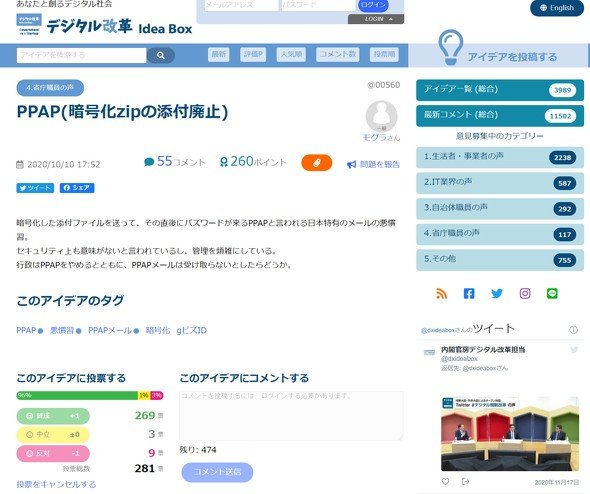The height and width of the screenshot is (494, 590).
Task: Open the embedded tweet video thumbnail
Action: point(510,433)
